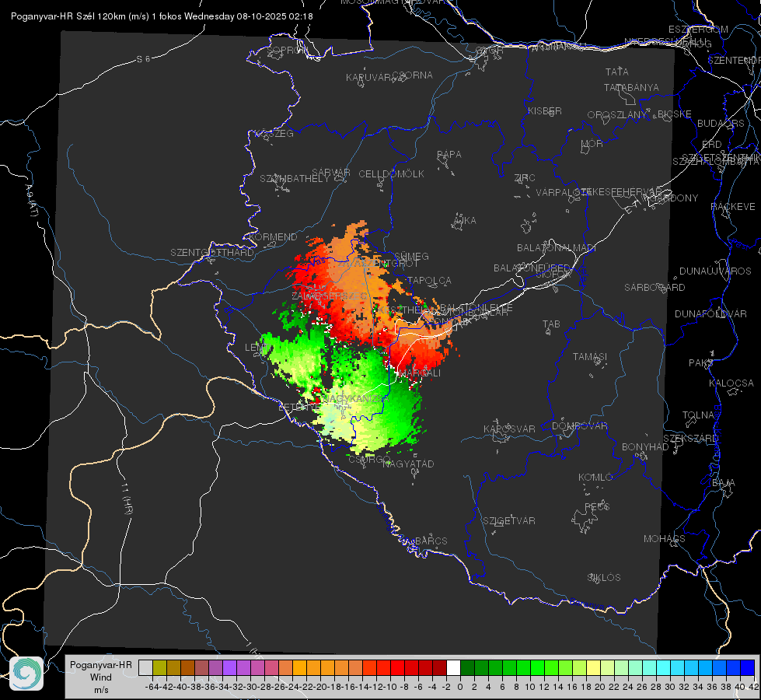Image resolution: width=761 pixels, height=700 pixels.
Task: Click the DOMBOVAR city label
Action: coord(579,425)
